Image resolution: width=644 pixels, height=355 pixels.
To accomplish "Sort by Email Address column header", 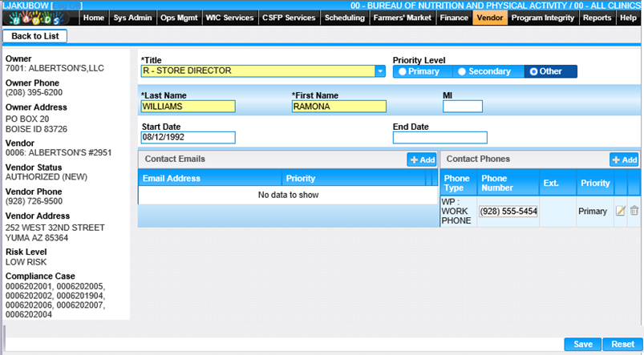I will point(209,179).
